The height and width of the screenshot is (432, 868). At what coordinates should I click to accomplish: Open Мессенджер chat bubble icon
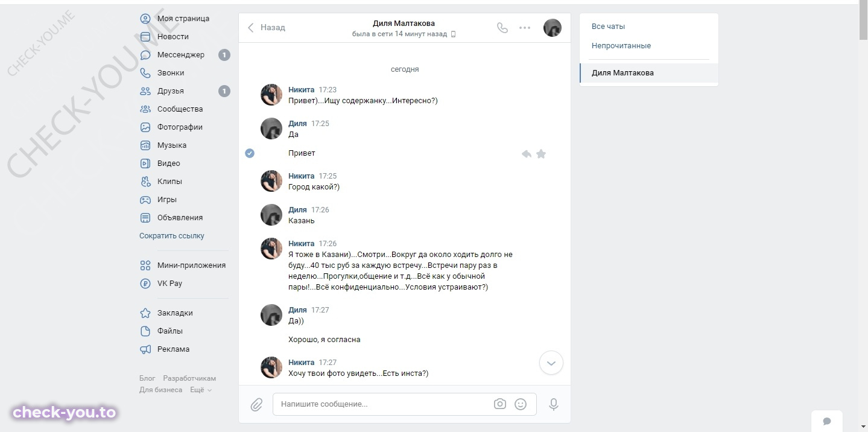[x=145, y=55]
